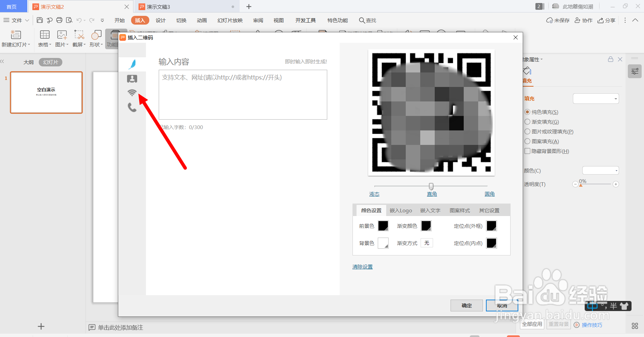Open the color dropdown in properties panel
The height and width of the screenshot is (337, 644).
tap(601, 171)
